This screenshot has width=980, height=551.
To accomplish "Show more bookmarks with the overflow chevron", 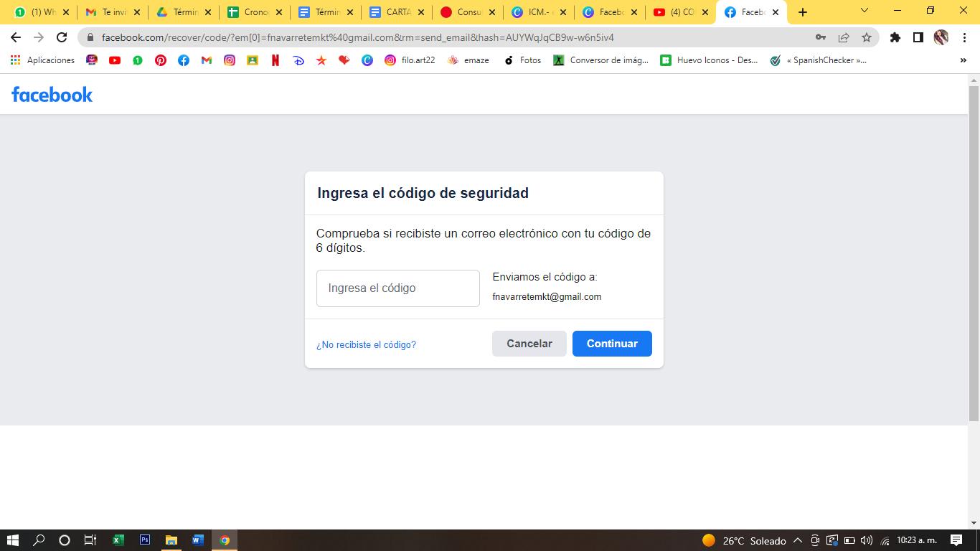I will tap(963, 60).
